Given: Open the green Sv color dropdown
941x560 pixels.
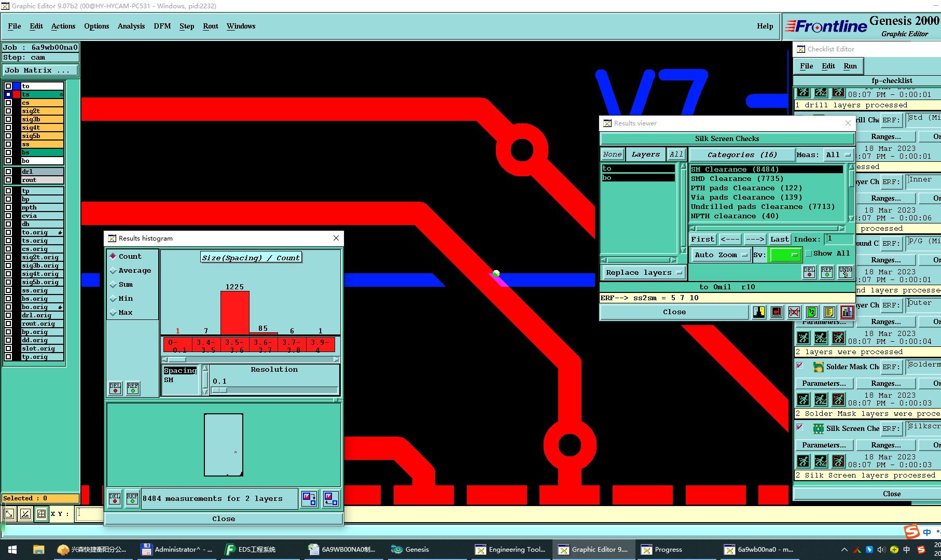Looking at the screenshot, I should point(785,255).
